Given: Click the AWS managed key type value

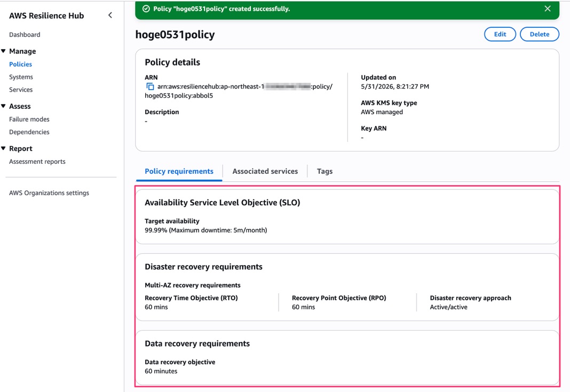Looking at the screenshot, I should tap(382, 112).
